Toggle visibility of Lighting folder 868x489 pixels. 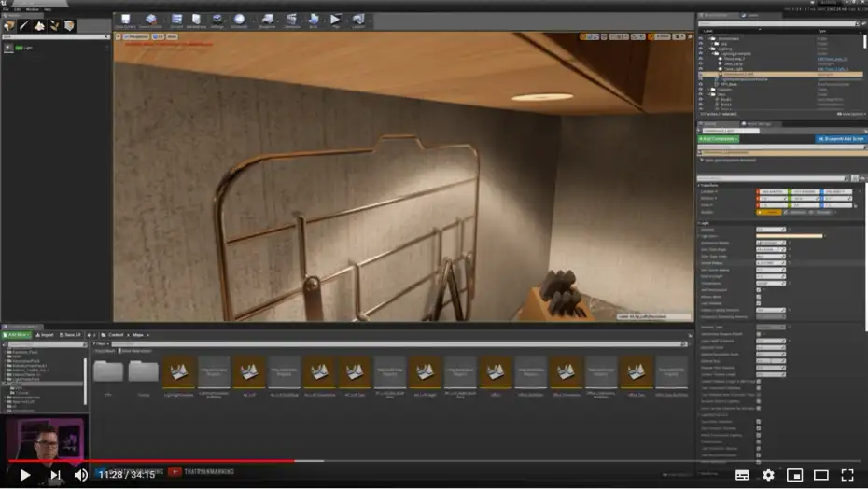click(x=701, y=49)
